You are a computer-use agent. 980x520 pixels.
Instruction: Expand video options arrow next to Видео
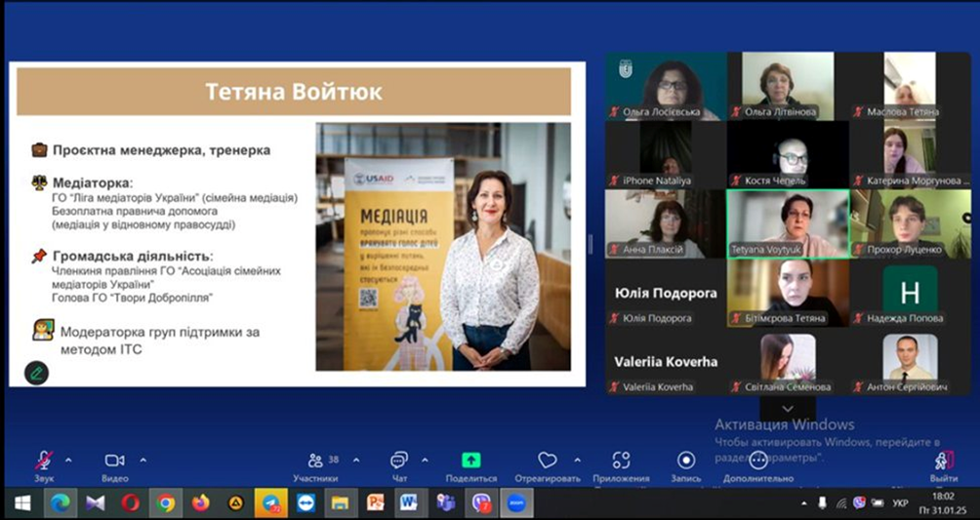143,460
